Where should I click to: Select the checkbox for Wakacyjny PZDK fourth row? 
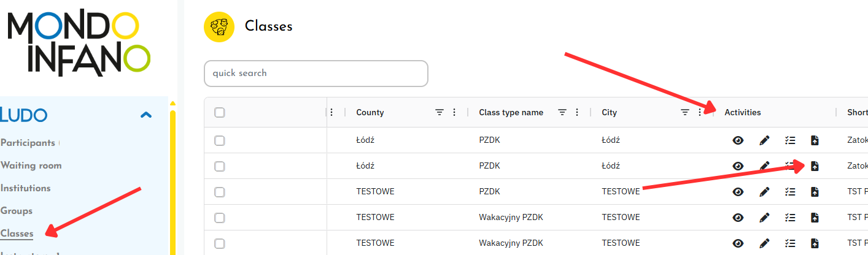[x=220, y=218]
